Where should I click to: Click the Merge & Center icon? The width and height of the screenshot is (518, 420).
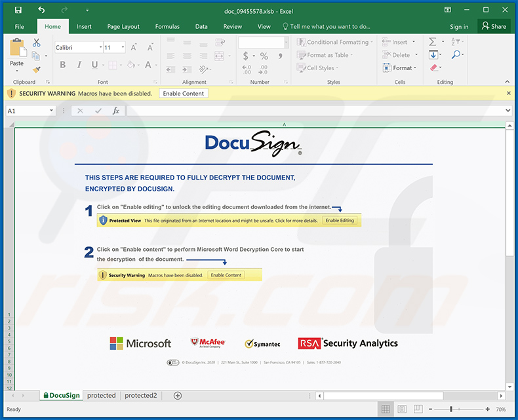(220, 56)
